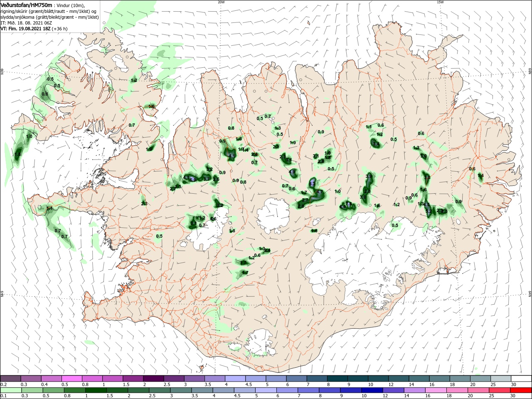Select the dark purple upper swatch between 2 and 2.5
This screenshot has height=399, width=532.
[153, 379]
